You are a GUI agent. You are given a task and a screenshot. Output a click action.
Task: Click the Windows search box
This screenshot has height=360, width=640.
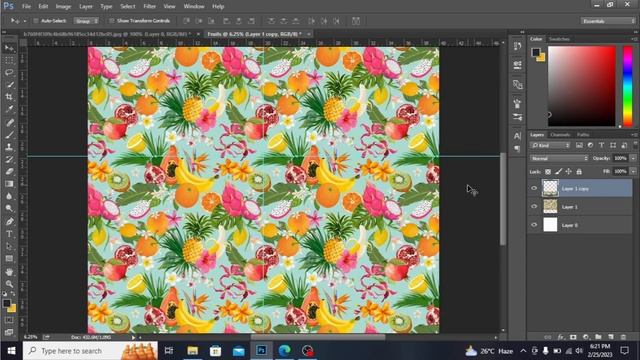90,351
